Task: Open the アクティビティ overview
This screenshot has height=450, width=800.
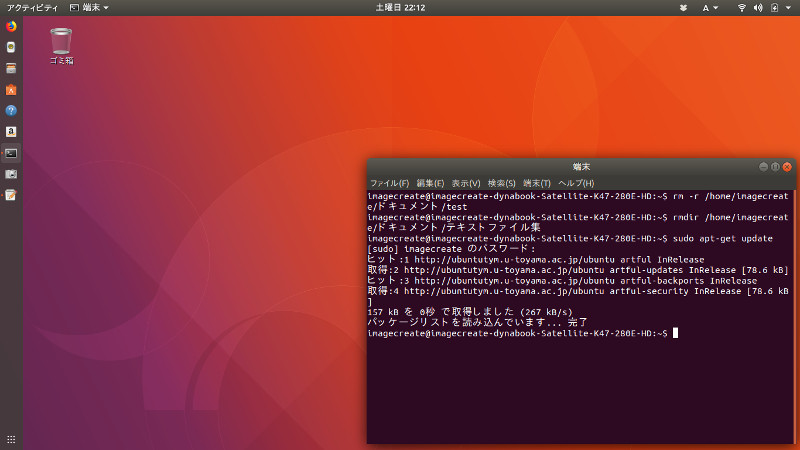Action: pos(32,8)
